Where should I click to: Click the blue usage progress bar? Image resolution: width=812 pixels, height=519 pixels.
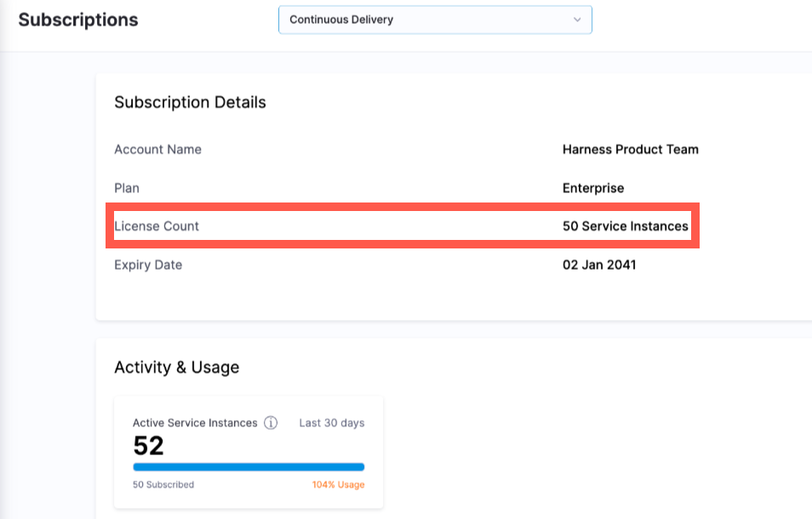(x=249, y=467)
